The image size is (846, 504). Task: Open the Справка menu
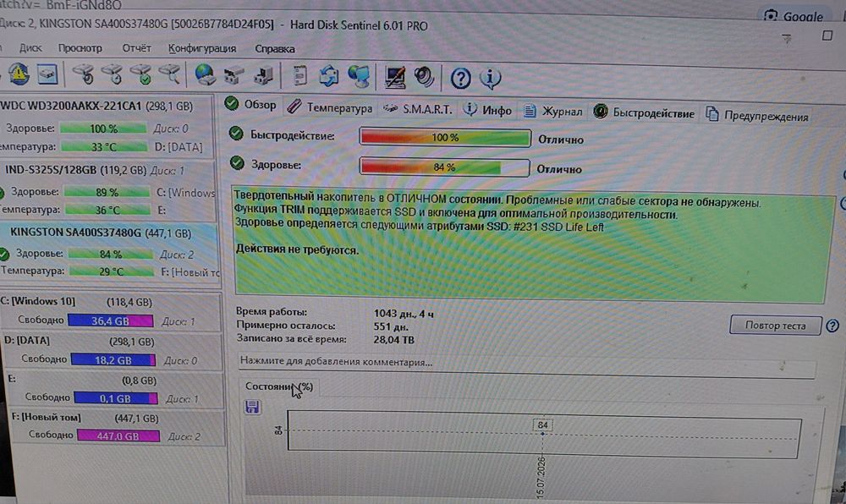click(275, 48)
